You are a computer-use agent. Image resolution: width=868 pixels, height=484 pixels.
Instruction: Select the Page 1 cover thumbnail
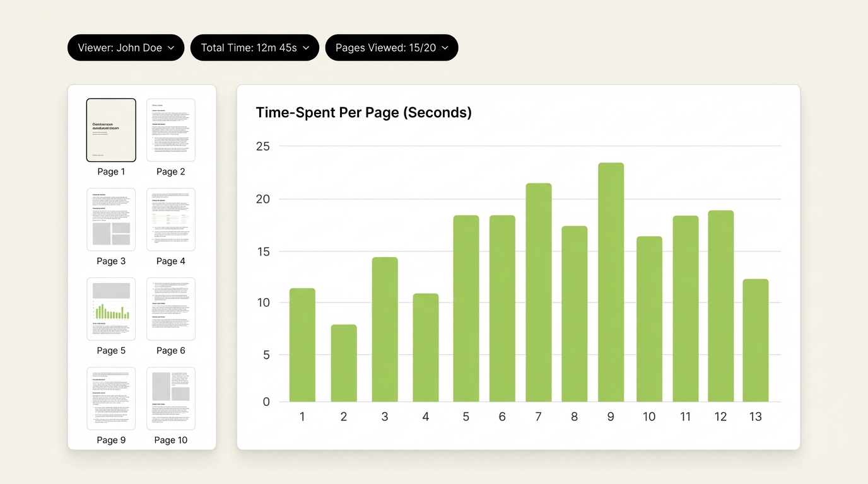click(x=111, y=130)
